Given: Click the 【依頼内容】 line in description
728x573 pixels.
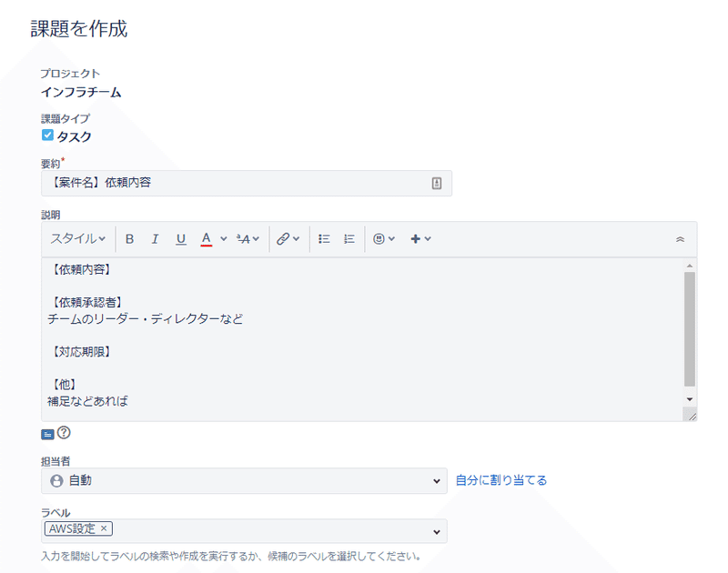Looking at the screenshot, I should (80, 269).
